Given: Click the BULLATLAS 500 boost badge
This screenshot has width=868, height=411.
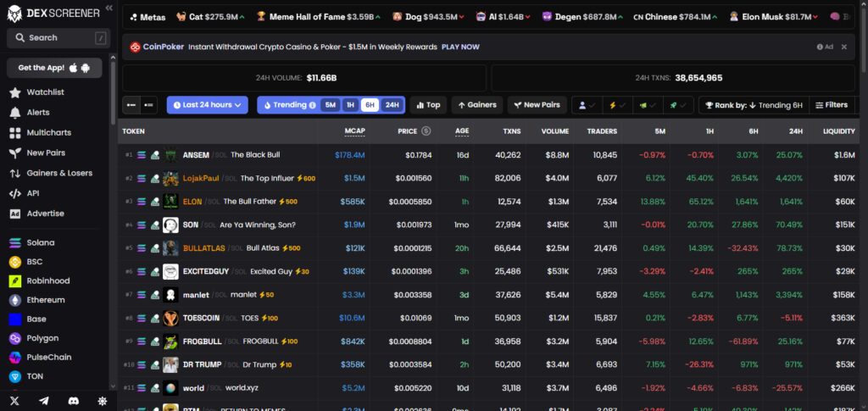Looking at the screenshot, I should click(x=291, y=248).
